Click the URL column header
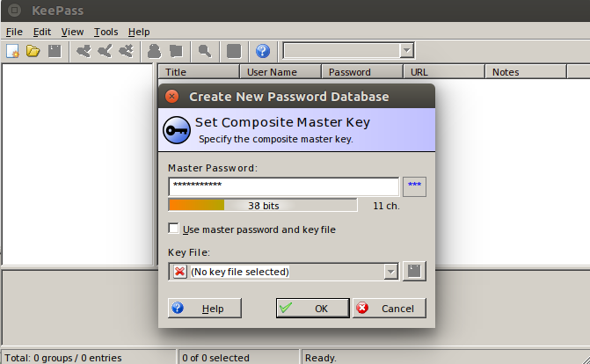This screenshot has width=590, height=364. tap(444, 72)
